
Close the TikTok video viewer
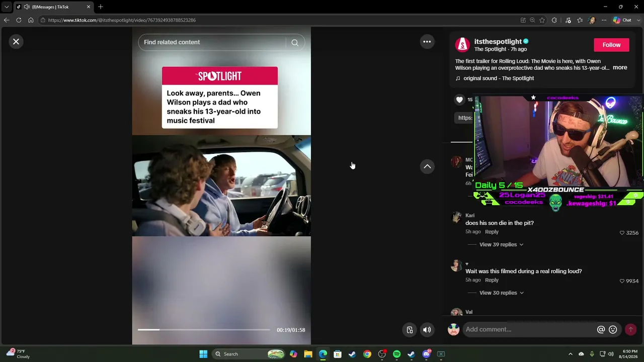point(16,42)
